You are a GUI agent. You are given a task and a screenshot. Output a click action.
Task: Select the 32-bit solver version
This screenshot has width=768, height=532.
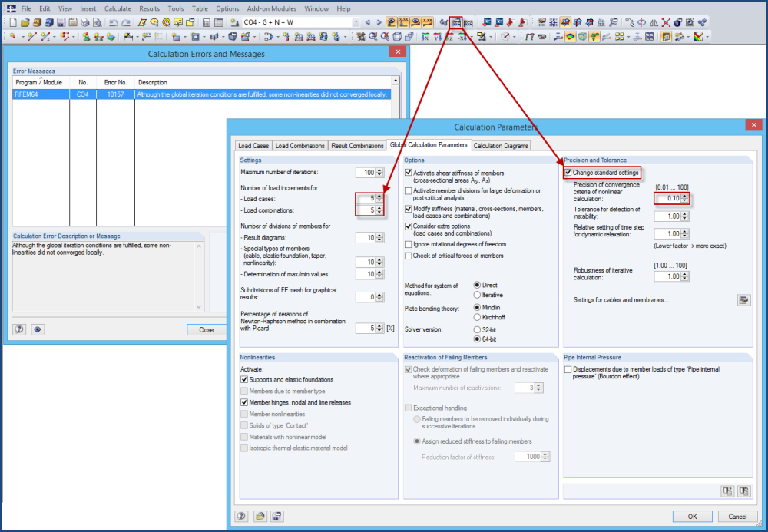(x=477, y=330)
